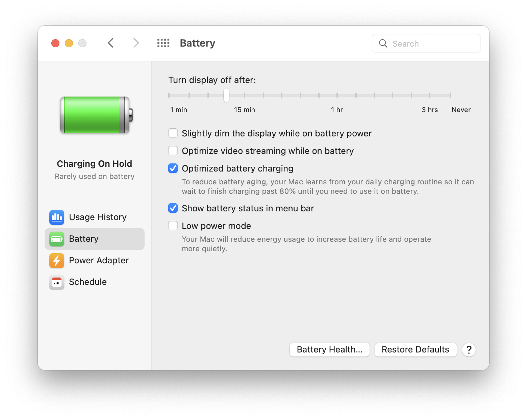The width and height of the screenshot is (527, 420).
Task: Click the green Battery sidebar icon
Action: pos(57,239)
